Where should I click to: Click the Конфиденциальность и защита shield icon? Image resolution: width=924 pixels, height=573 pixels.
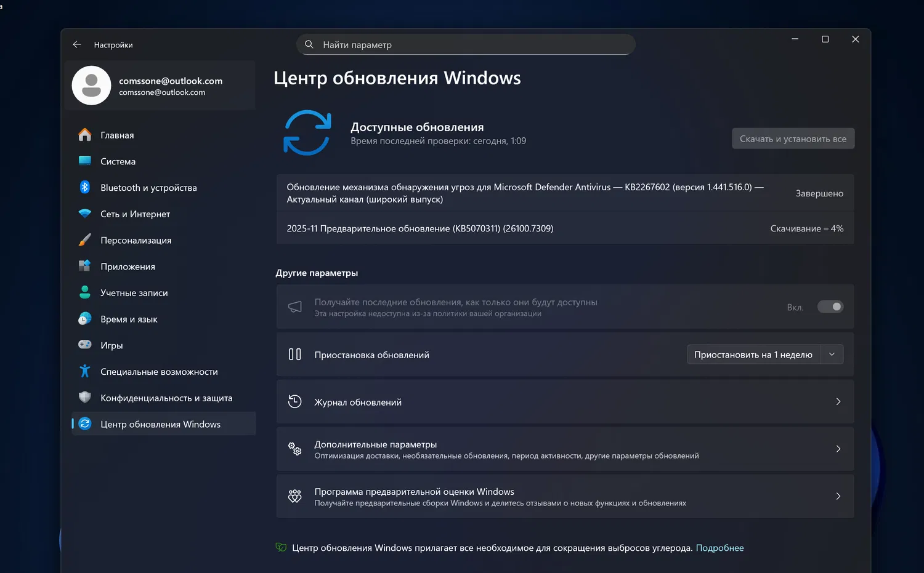[85, 398]
